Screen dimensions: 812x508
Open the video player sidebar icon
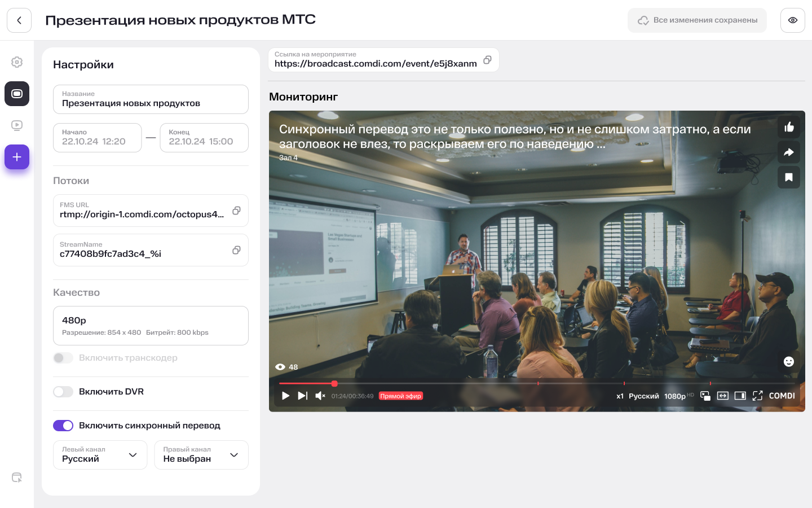tap(17, 125)
